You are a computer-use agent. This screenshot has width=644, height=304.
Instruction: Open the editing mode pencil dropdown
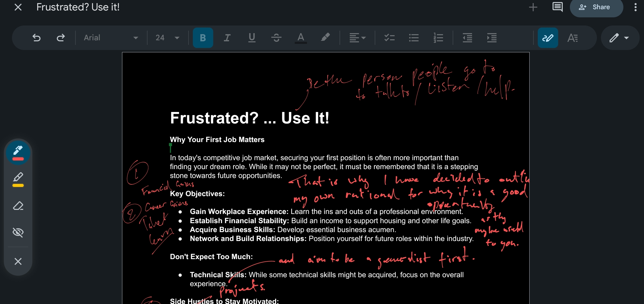pyautogui.click(x=620, y=38)
